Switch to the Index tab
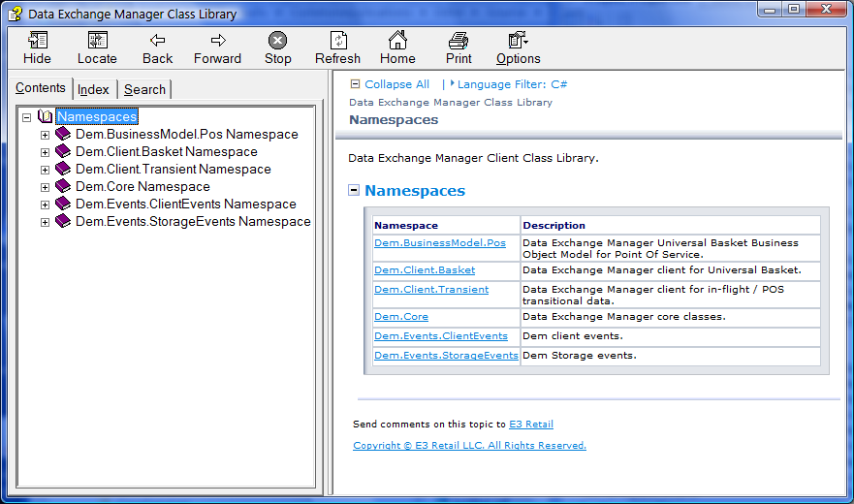This screenshot has width=854, height=504. click(x=93, y=89)
